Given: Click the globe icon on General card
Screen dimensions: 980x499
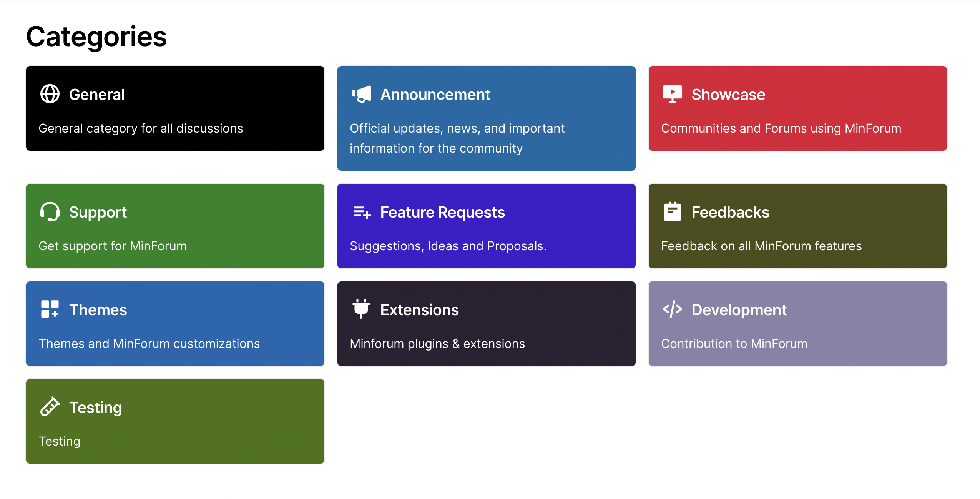Looking at the screenshot, I should click(50, 94).
